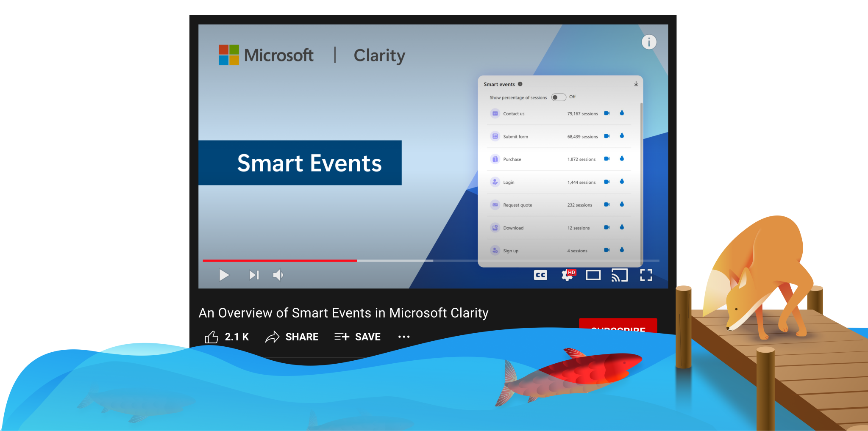Image resolution: width=868 pixels, height=431 pixels.
Task: Open the more actions three-dot menu
Action: tap(404, 337)
